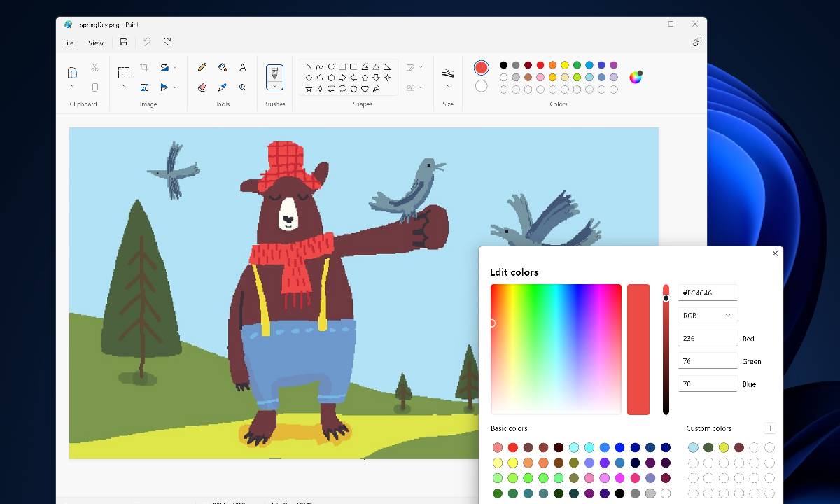Click the add custom color plus button
Image resolution: width=840 pixels, height=504 pixels.
click(770, 428)
